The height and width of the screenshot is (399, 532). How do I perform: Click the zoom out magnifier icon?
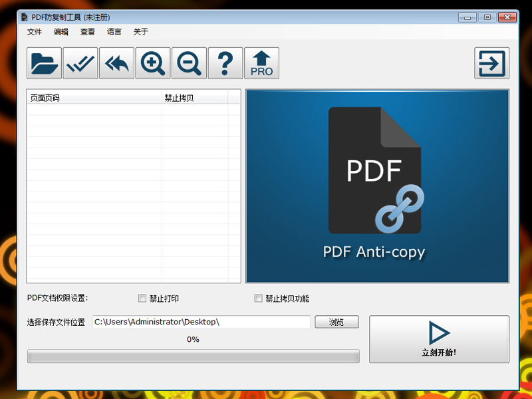[189, 64]
